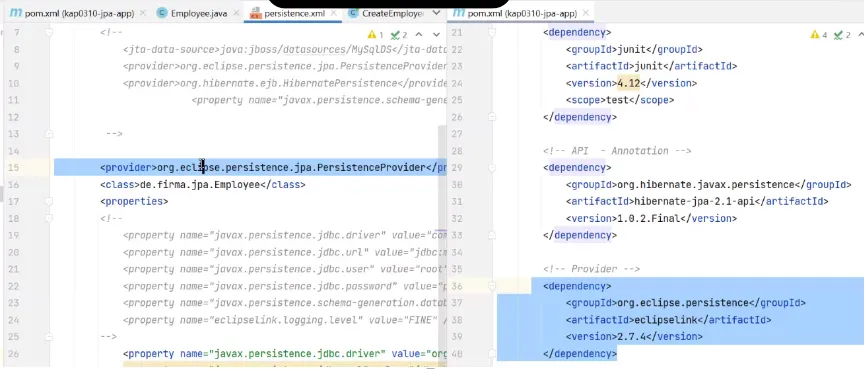Click the green typo checkmark in persistence.xml editor
865x369 pixels.
click(x=399, y=35)
